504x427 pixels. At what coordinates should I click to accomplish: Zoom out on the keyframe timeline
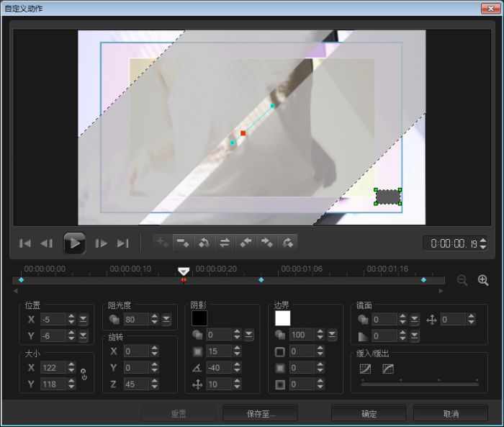[462, 280]
